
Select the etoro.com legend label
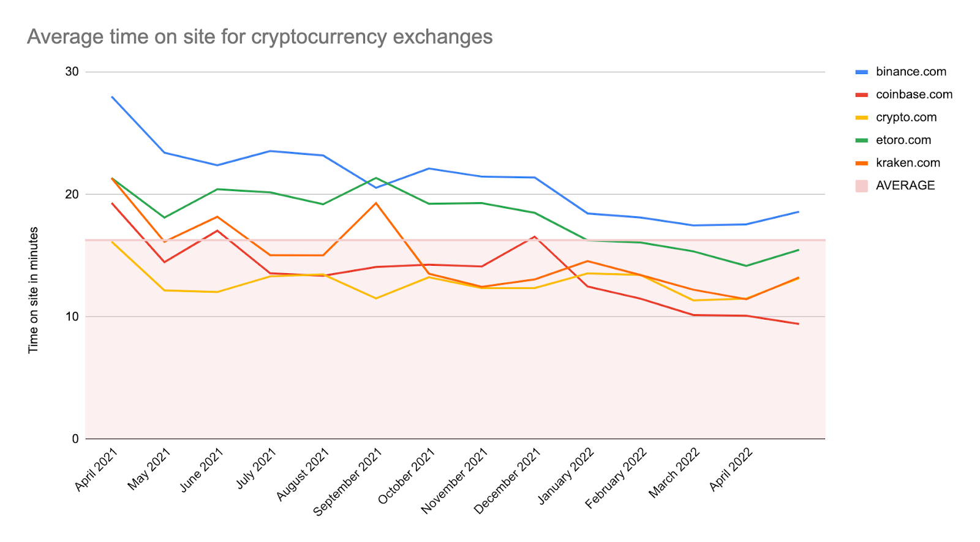(x=903, y=140)
